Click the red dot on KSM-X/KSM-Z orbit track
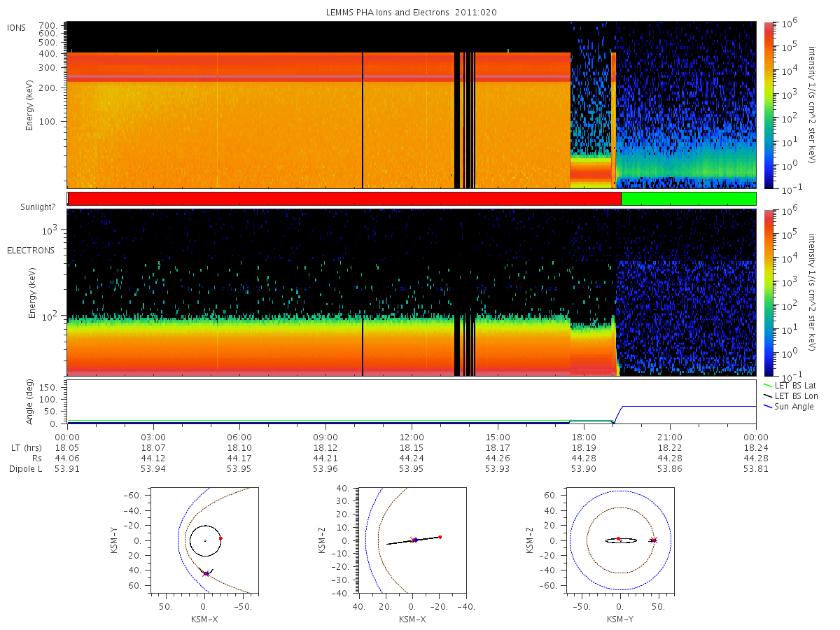 440,537
